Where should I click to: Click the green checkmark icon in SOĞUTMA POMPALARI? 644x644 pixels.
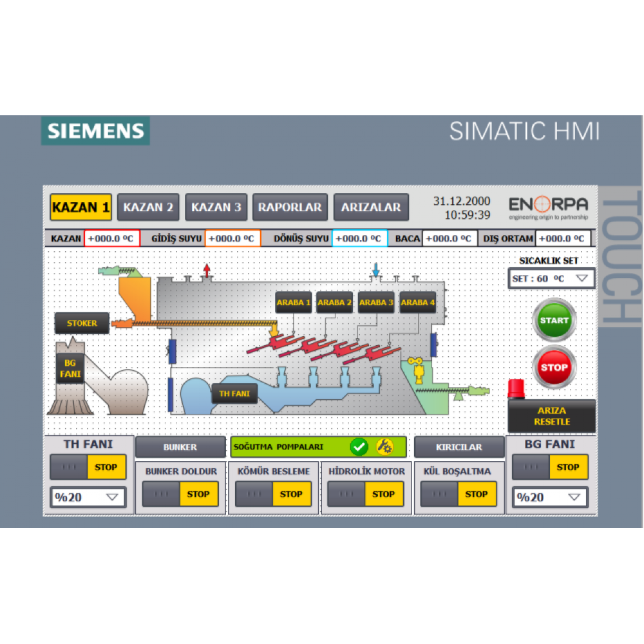pos(359,447)
